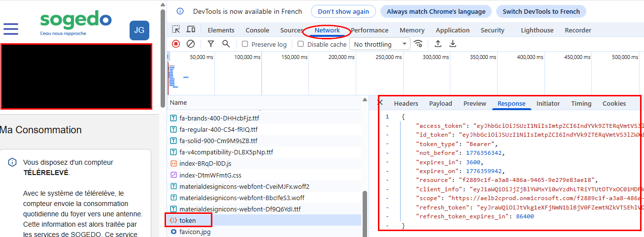Screen dimensions: 644x237
Task: Switch to the Console tab
Action: [x=257, y=30]
